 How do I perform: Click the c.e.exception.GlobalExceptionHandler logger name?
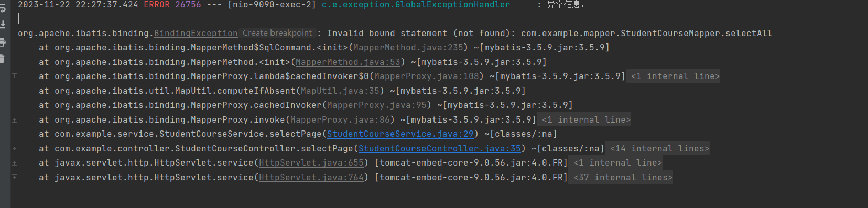pyautogui.click(x=416, y=5)
